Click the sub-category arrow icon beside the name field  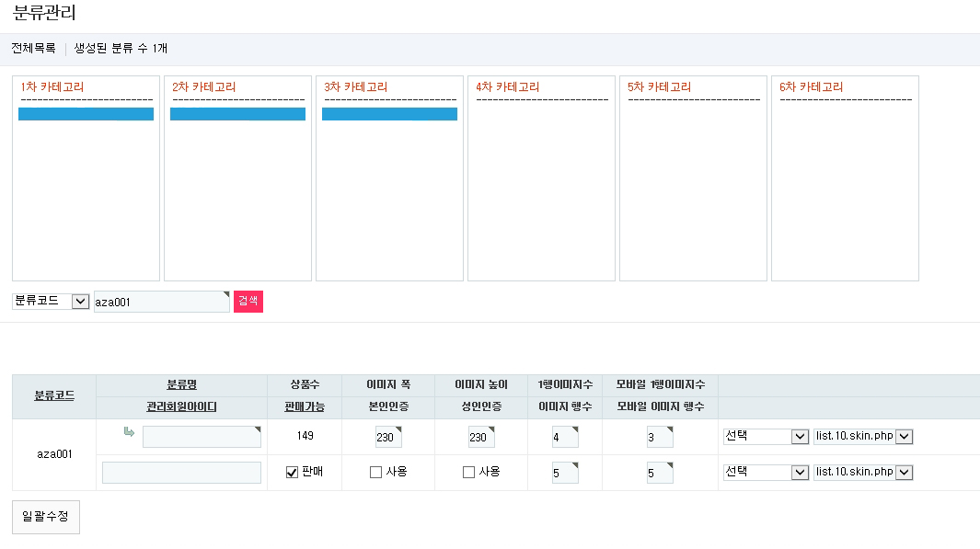(130, 432)
